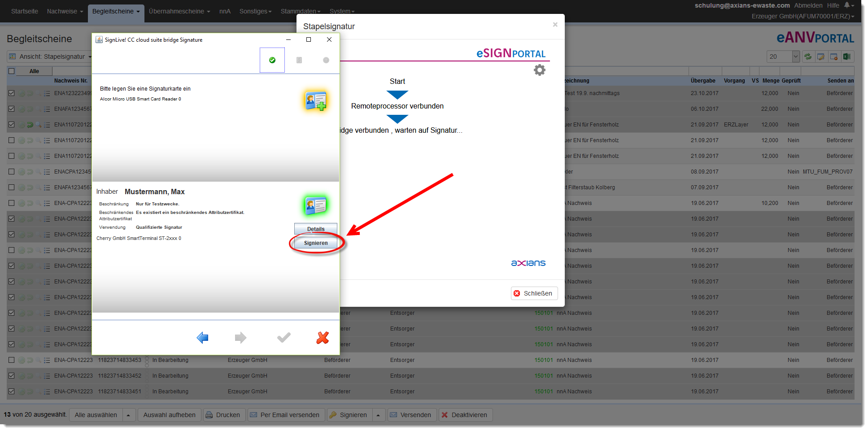Open the page size dropdown showing 20
Image resolution: width=868 pixels, height=431 pixels.
783,57
